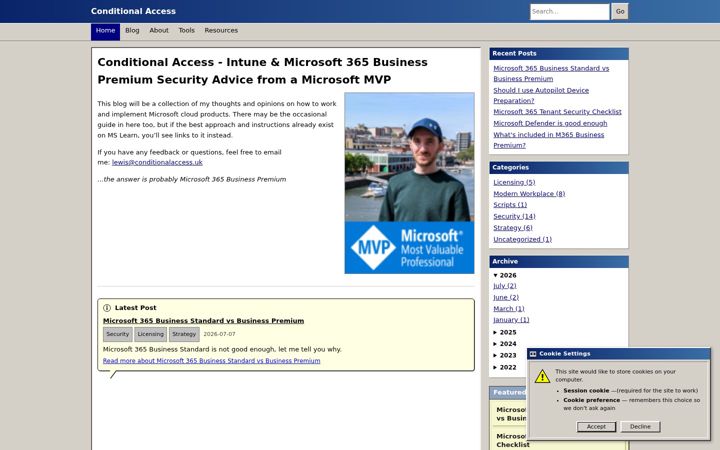Open the Modern Workplace (8) category
Screen dimensions: 720x450
click(x=529, y=194)
